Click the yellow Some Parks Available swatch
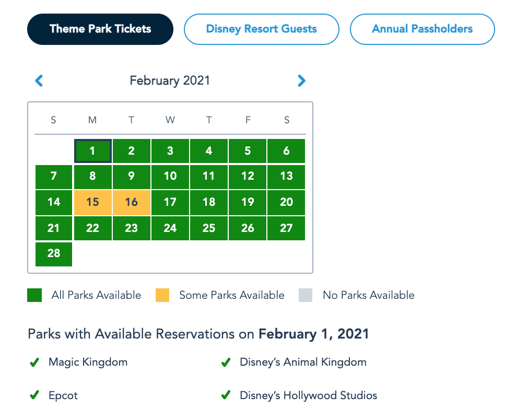This screenshot has width=516, height=420. [x=162, y=295]
